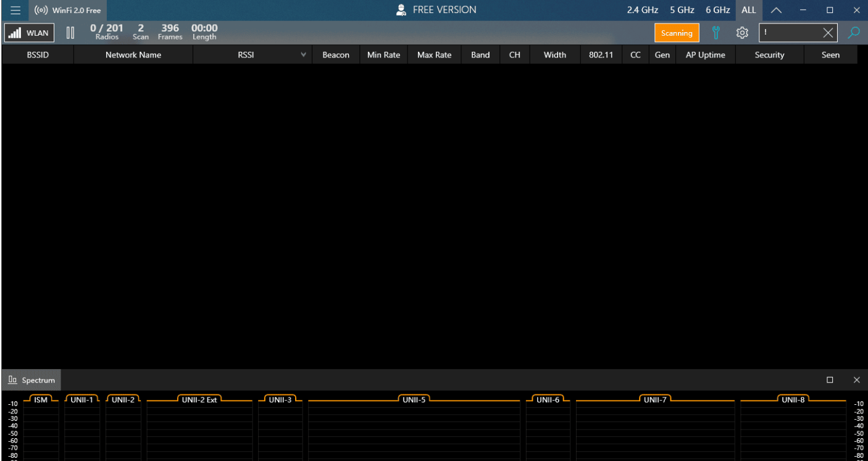Click the Radios counter 0 / 201
This screenshot has height=461, width=868.
107,32
